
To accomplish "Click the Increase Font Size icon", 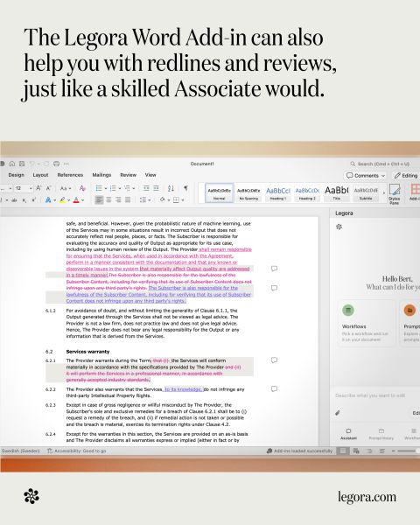I will click(x=38, y=188).
